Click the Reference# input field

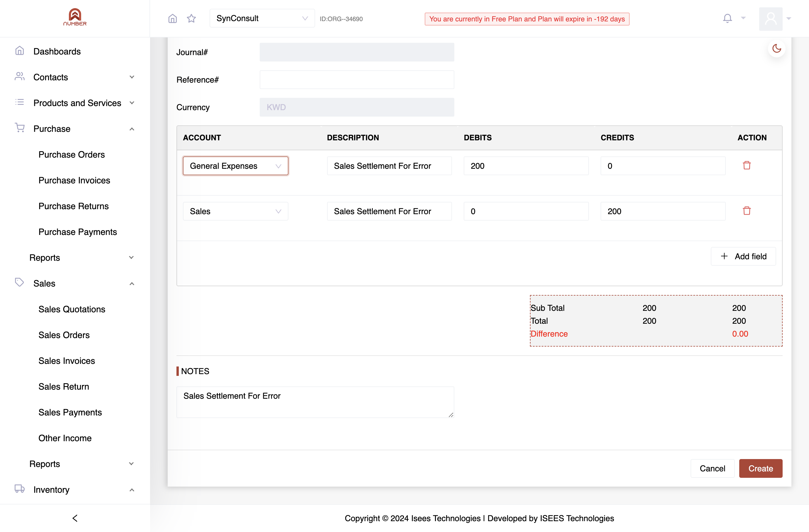coord(356,79)
